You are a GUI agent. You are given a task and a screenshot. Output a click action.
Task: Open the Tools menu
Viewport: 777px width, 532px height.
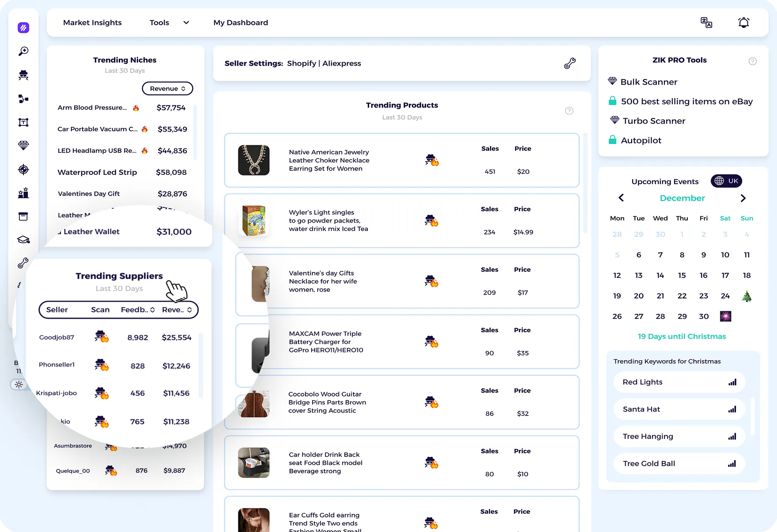pyautogui.click(x=159, y=23)
